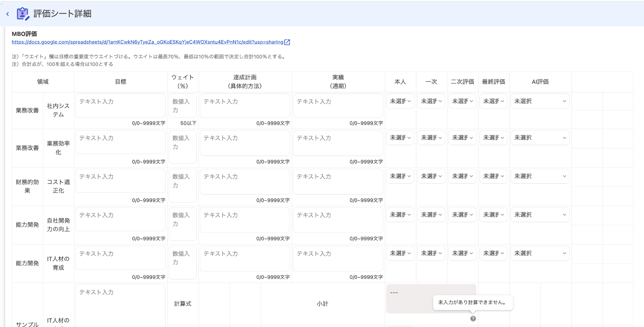The width and height of the screenshot is (644, 327).
Task: Click the back chevron arrow
Action: (7, 14)
